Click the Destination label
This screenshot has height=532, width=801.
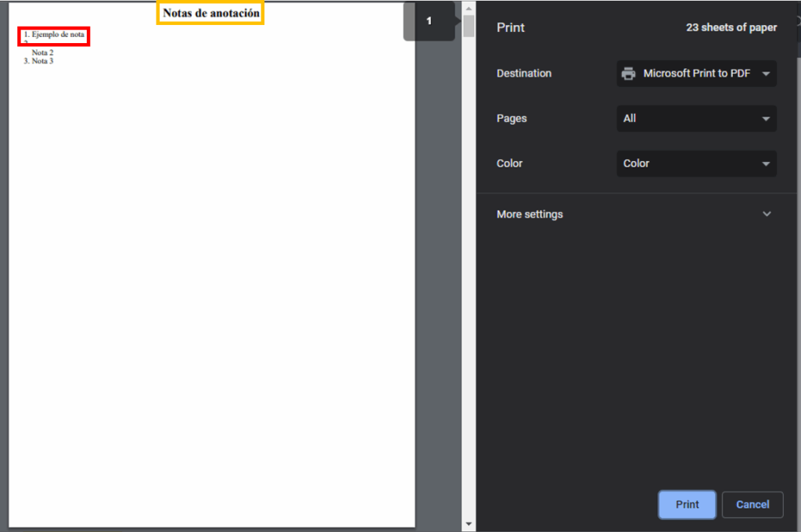click(x=523, y=74)
